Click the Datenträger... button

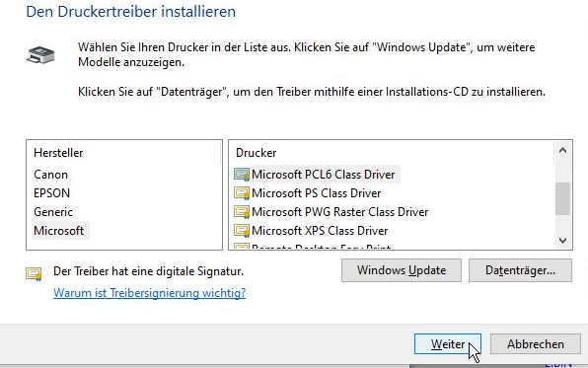click(x=520, y=270)
